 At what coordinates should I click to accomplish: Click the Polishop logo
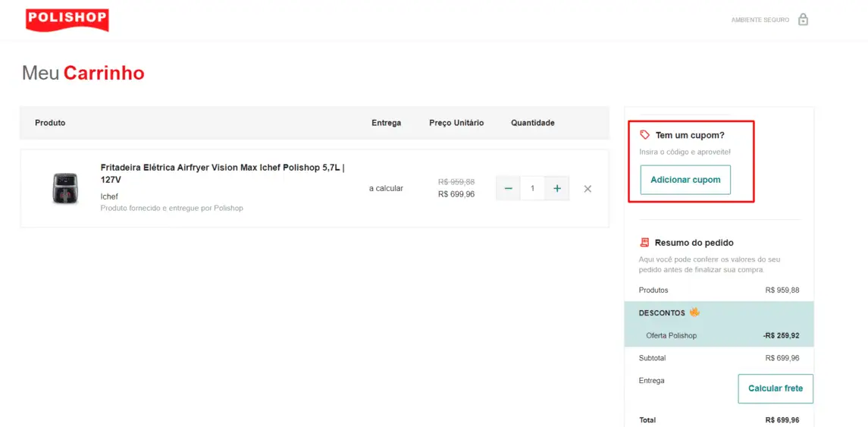pyautogui.click(x=67, y=20)
